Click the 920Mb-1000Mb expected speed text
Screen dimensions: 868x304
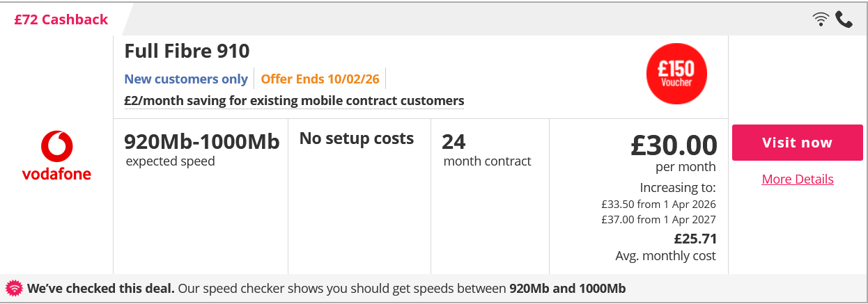click(x=201, y=142)
